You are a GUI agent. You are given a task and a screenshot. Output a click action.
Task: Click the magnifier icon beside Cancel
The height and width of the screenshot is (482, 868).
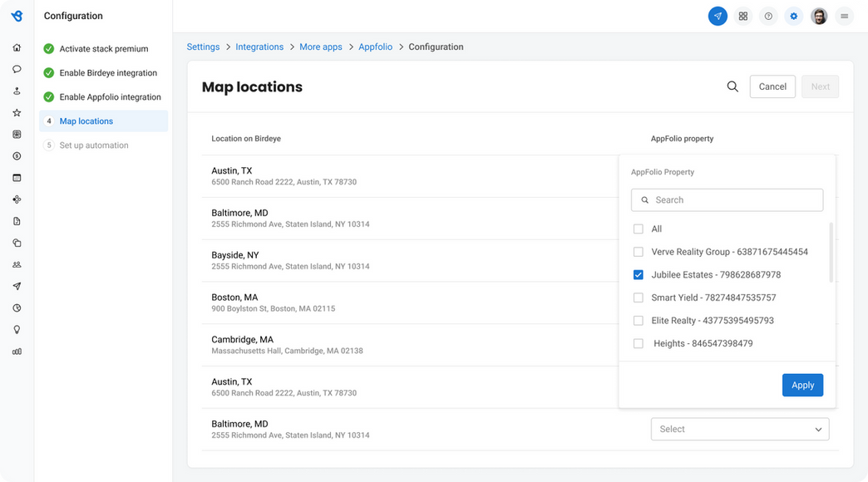point(732,86)
